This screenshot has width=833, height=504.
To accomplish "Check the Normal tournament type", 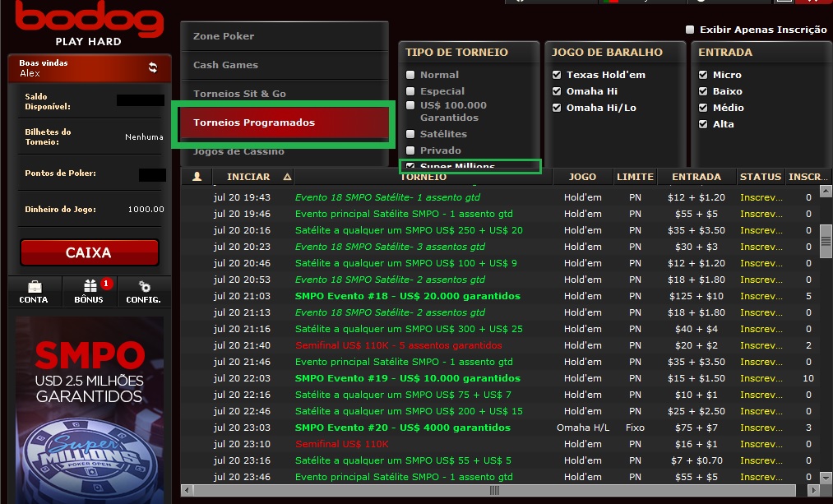I will pyautogui.click(x=410, y=75).
